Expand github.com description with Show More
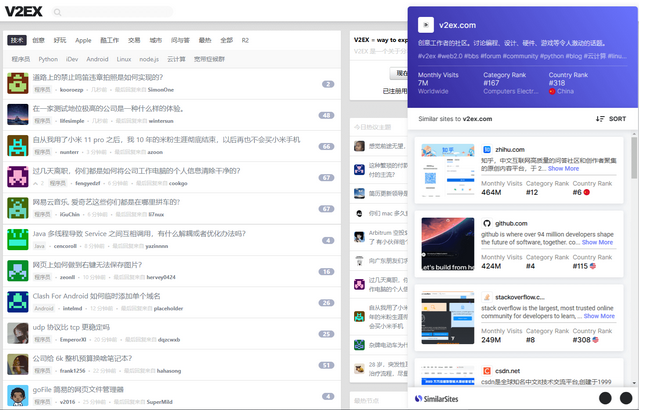Viewport: 645px width, 419px height. (x=597, y=242)
